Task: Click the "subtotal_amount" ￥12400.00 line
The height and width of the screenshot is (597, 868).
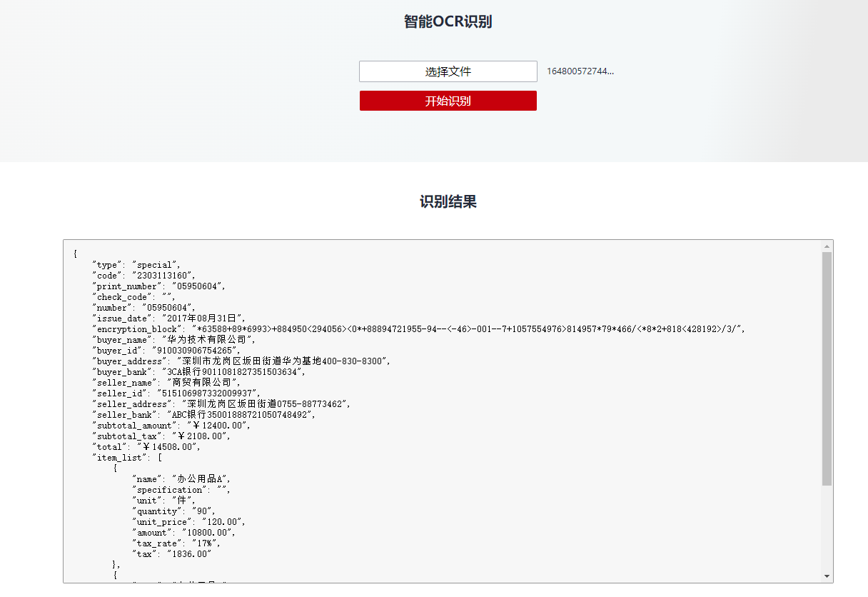Action: [171, 426]
